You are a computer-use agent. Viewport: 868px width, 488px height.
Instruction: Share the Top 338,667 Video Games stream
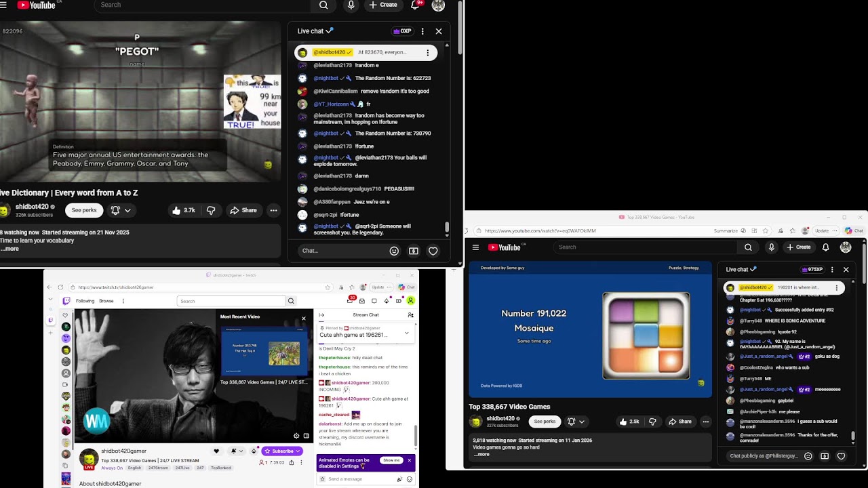click(679, 422)
